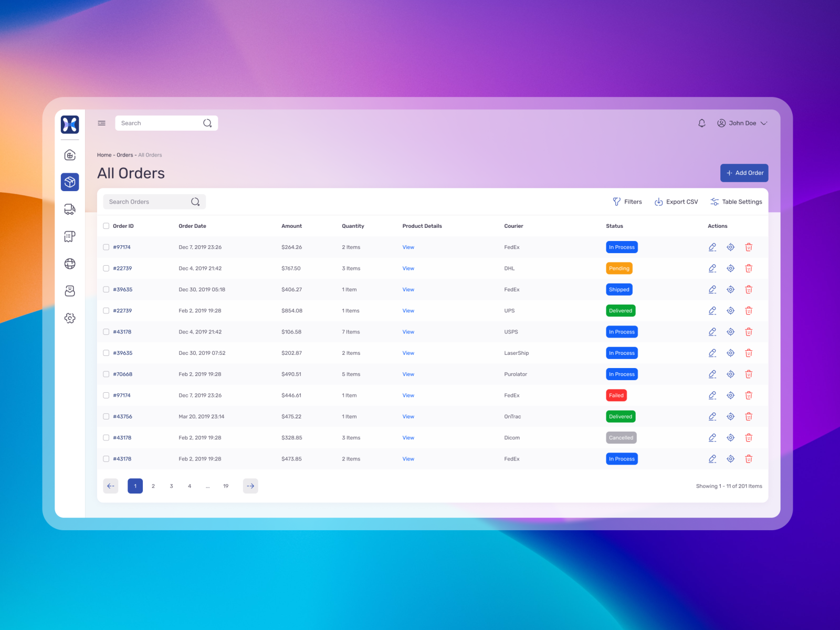Click the Orders breadcrumb link
Image resolution: width=840 pixels, height=630 pixels.
tap(124, 155)
